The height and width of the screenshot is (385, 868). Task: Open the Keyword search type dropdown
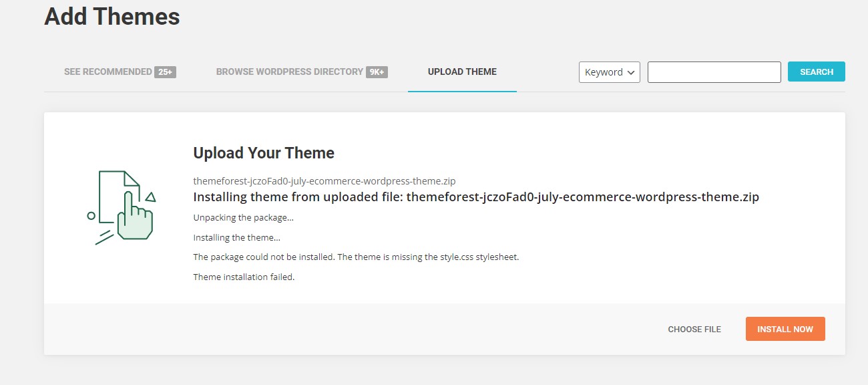coord(609,72)
